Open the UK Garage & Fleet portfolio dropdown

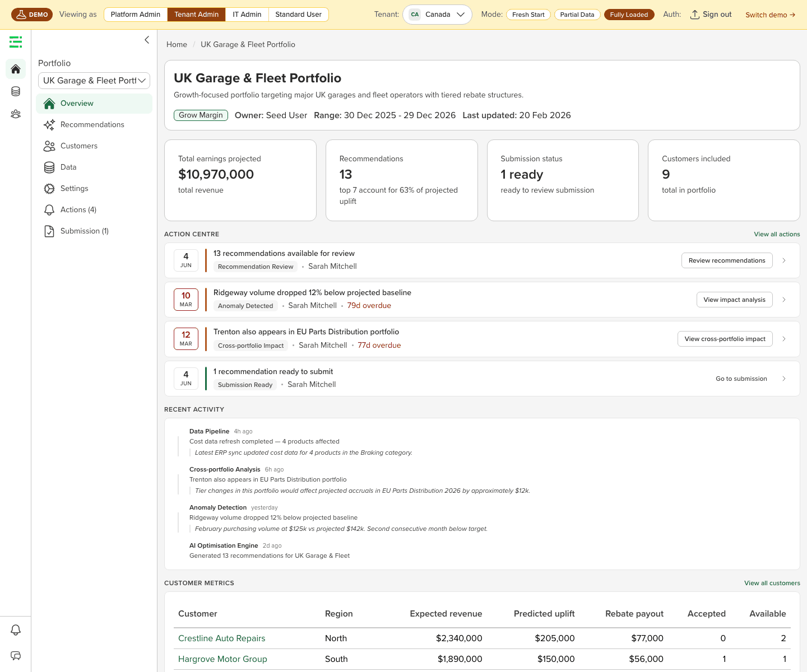tap(94, 81)
